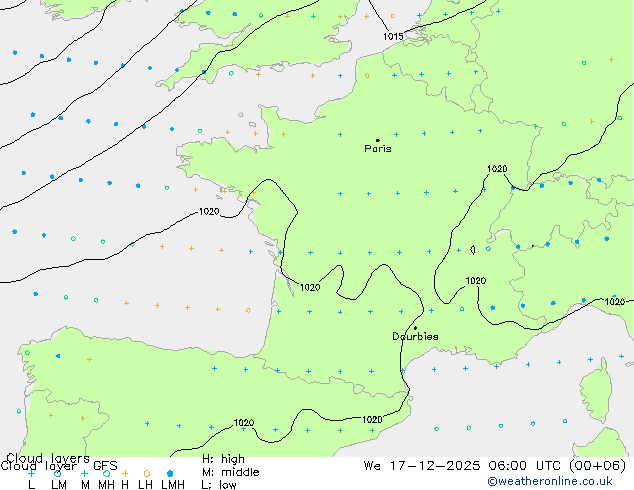Viewport: 634px width, 490px height.
Task: Click the black dot marking Dourbies
Action: coord(415,328)
